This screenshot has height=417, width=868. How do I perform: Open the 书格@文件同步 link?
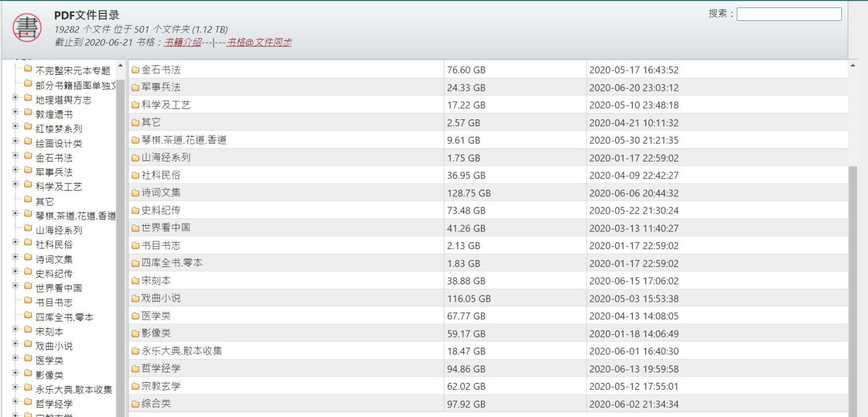259,42
